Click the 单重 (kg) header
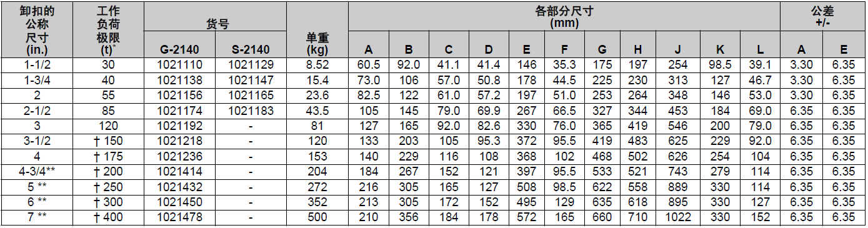 318,43
